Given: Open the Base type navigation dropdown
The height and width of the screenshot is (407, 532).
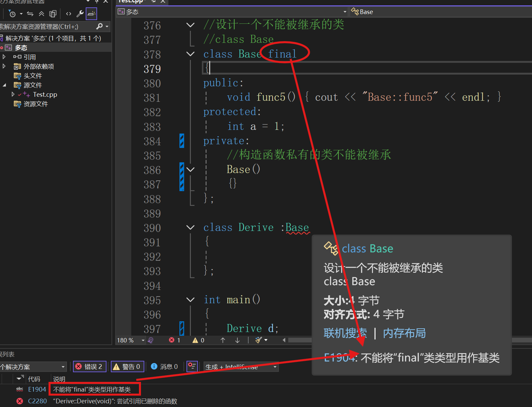Looking at the screenshot, I should pyautogui.click(x=441, y=12).
